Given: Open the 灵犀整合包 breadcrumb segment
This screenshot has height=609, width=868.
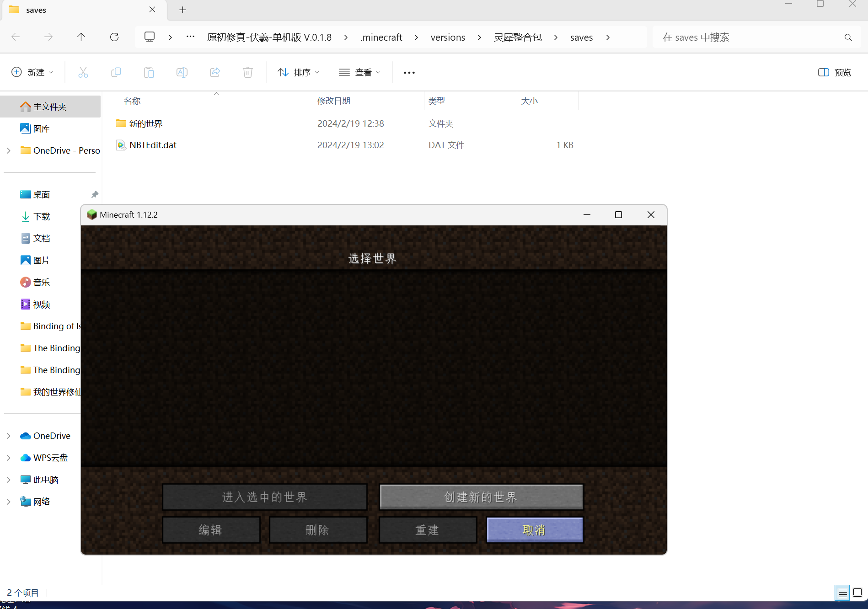Looking at the screenshot, I should pyautogui.click(x=518, y=37).
